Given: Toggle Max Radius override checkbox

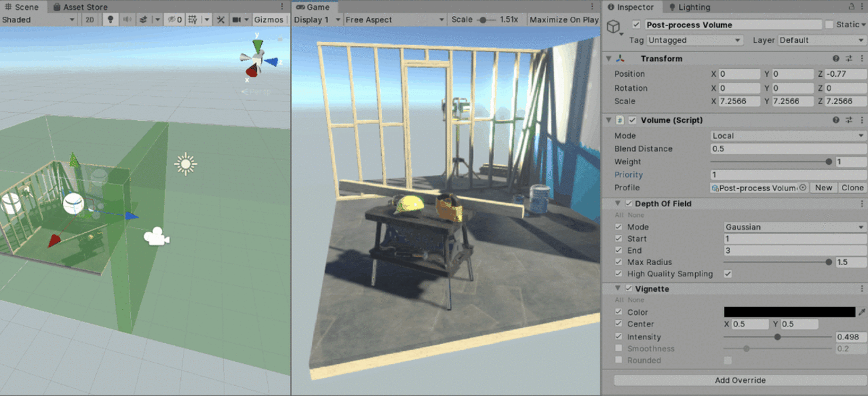Looking at the screenshot, I should (619, 262).
